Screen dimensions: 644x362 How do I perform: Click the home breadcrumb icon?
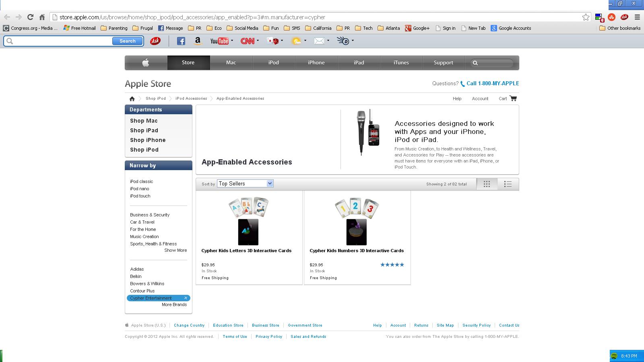[x=132, y=99]
